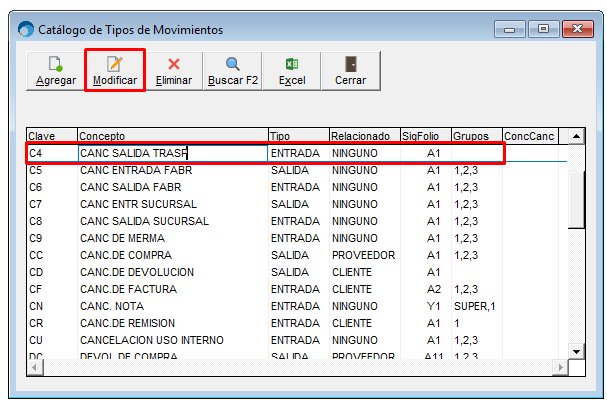
Task: Maximize the Catálogo de Tipos de Movimientos window
Action: (543, 29)
